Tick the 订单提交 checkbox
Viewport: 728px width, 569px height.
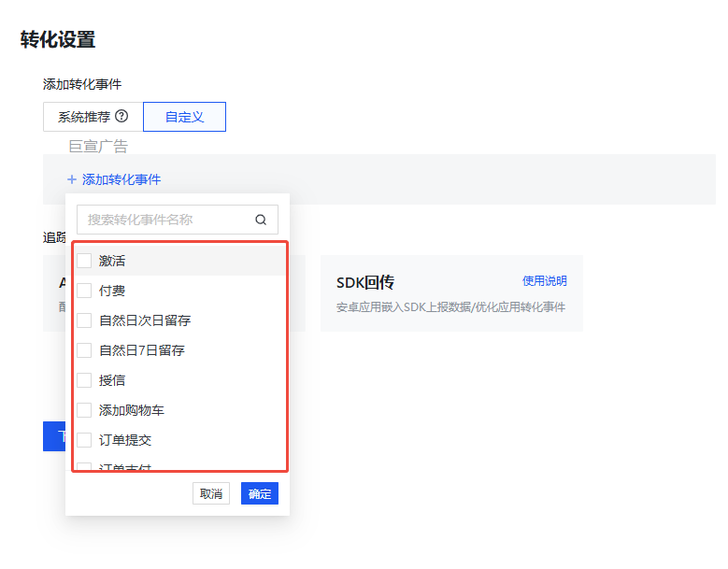tap(84, 439)
